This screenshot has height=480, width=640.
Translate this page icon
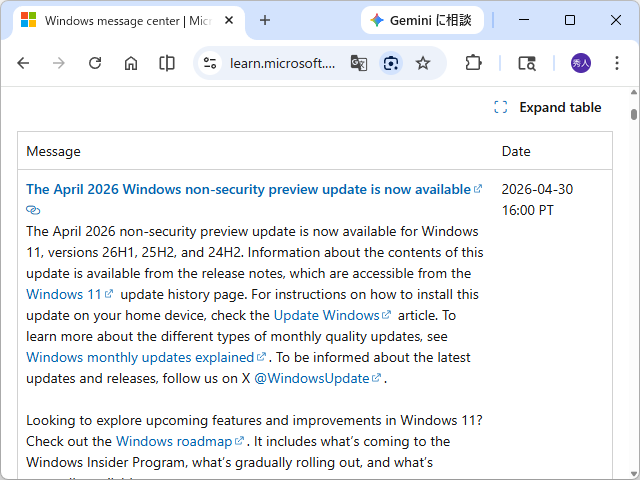(359, 63)
